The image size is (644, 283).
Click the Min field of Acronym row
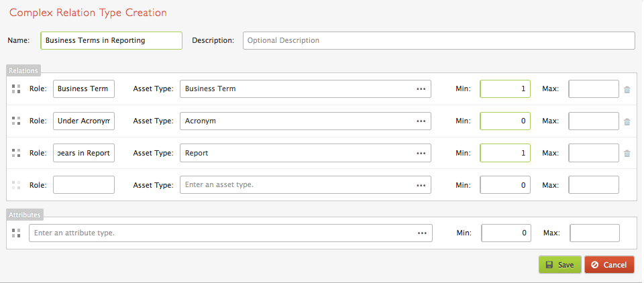(x=505, y=121)
